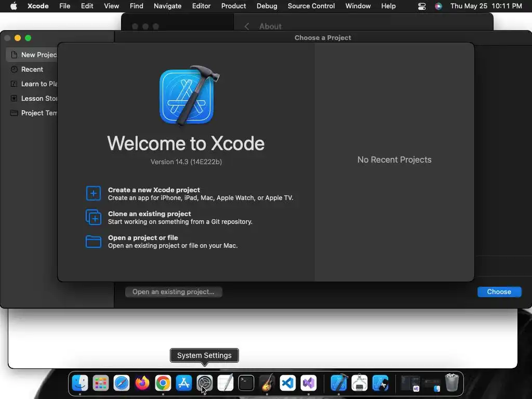Open the View menu
The image size is (532, 399).
coord(111,6)
